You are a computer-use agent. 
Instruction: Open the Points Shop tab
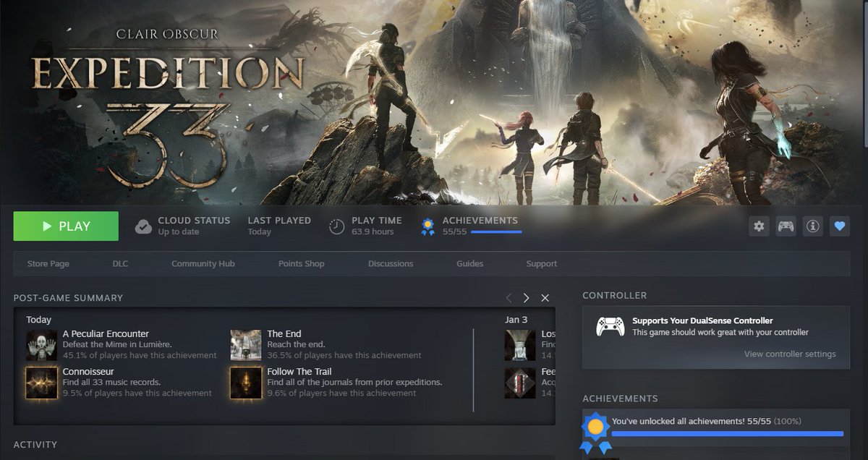(302, 264)
